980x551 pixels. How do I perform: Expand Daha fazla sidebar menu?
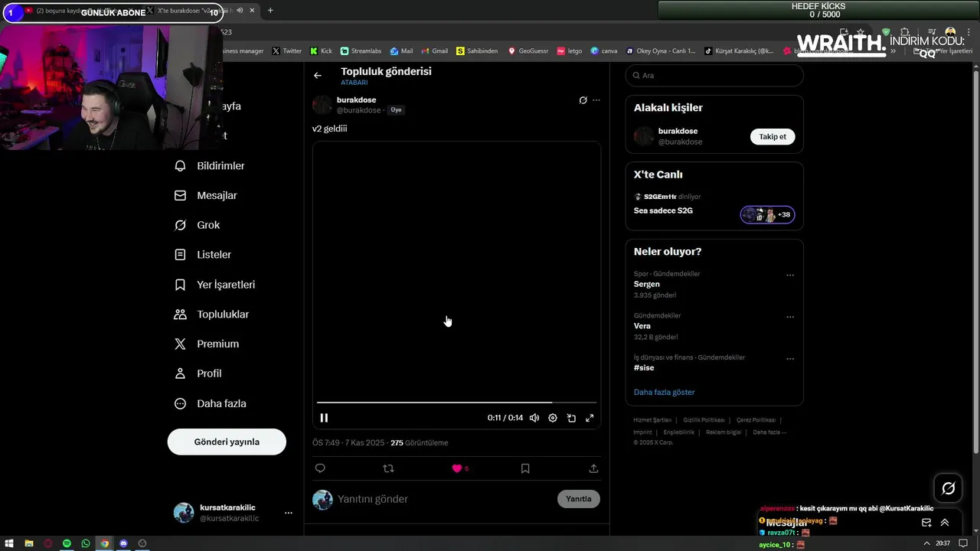tap(211, 403)
